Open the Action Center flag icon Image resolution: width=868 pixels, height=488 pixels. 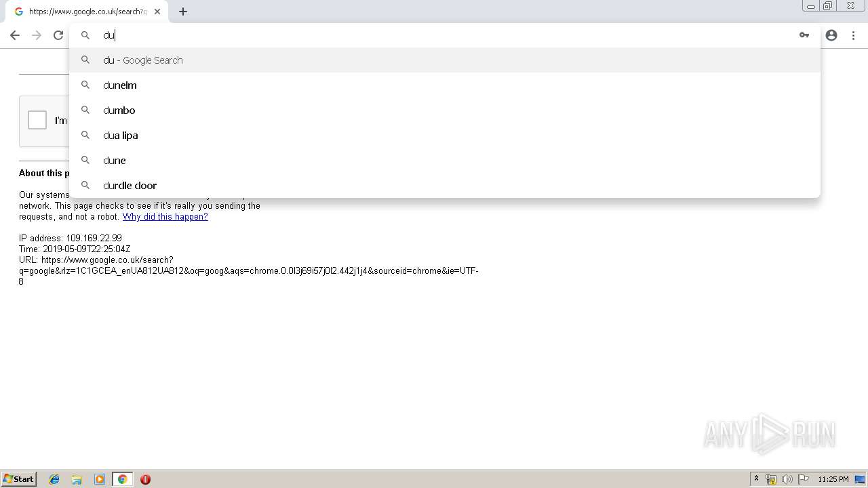[x=804, y=479]
